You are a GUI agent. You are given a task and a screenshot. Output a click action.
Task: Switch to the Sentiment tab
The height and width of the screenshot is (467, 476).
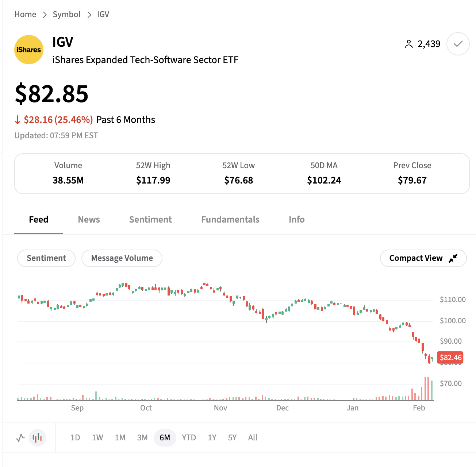pos(150,220)
